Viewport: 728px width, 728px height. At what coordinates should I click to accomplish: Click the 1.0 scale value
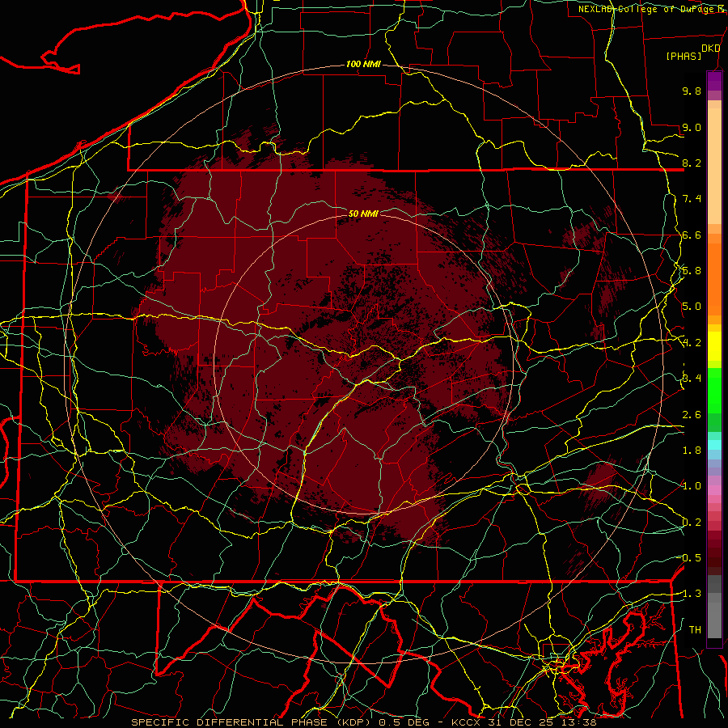[692, 486]
